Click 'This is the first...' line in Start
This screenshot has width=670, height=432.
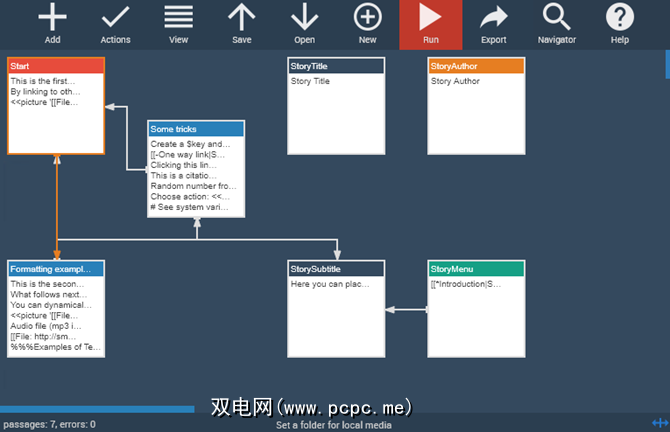43,81
